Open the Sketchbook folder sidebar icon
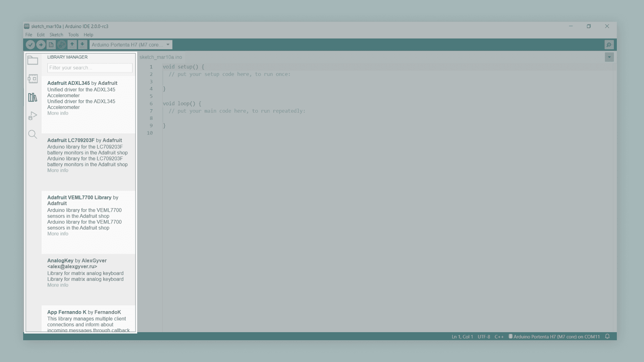Screen dimensions: 644x362 tap(33, 60)
